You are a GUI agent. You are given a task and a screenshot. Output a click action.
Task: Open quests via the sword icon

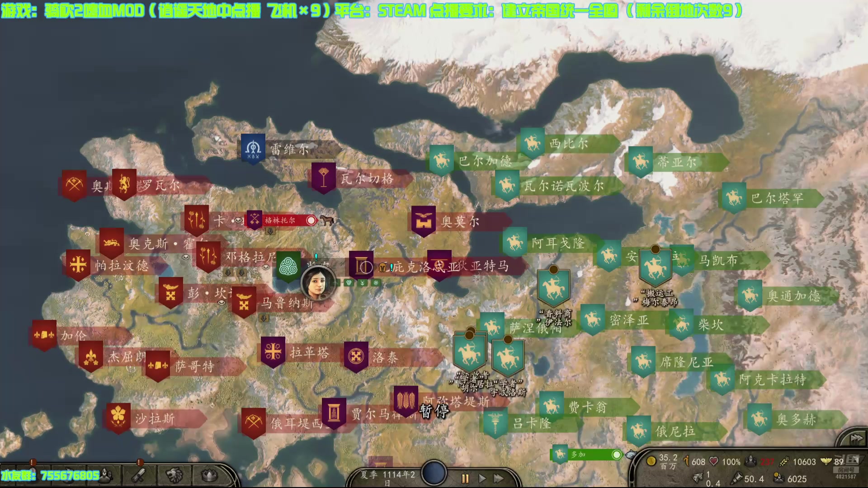point(139,475)
